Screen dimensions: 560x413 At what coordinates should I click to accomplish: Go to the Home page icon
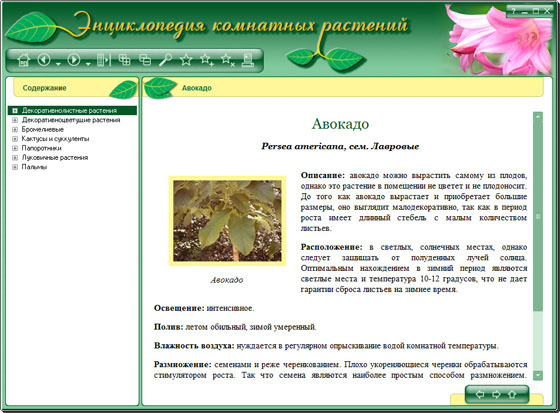[x=24, y=60]
